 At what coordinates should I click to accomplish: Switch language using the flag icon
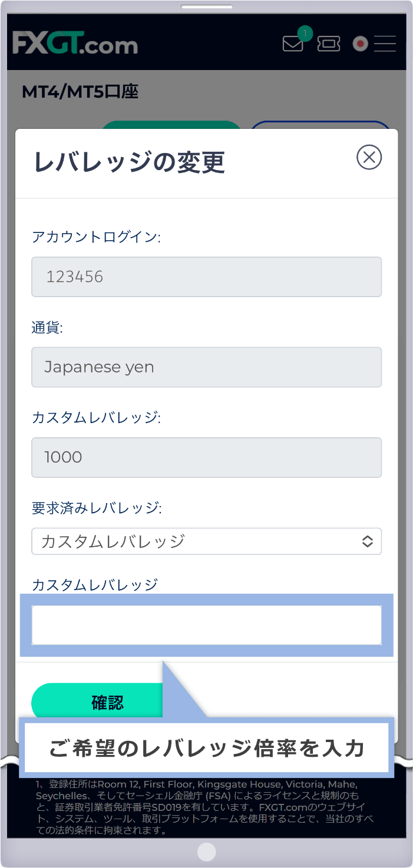(360, 44)
